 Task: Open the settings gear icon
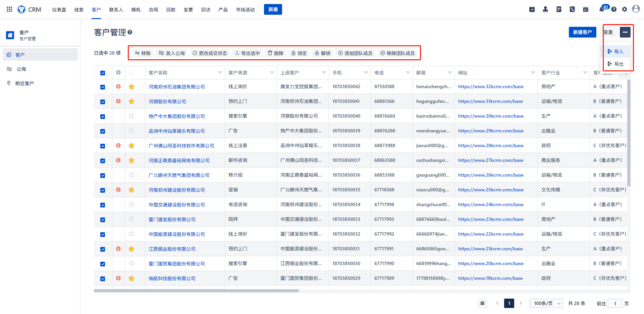625,9
